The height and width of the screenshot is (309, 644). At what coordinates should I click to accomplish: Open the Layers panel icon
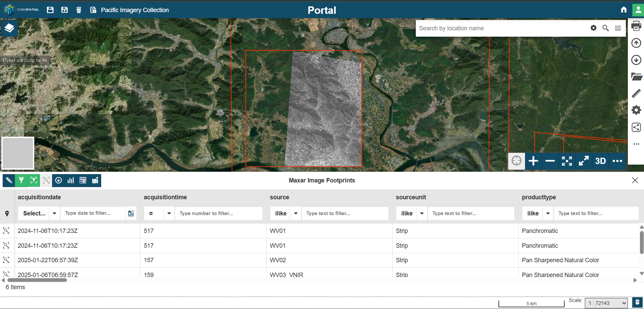point(9,28)
